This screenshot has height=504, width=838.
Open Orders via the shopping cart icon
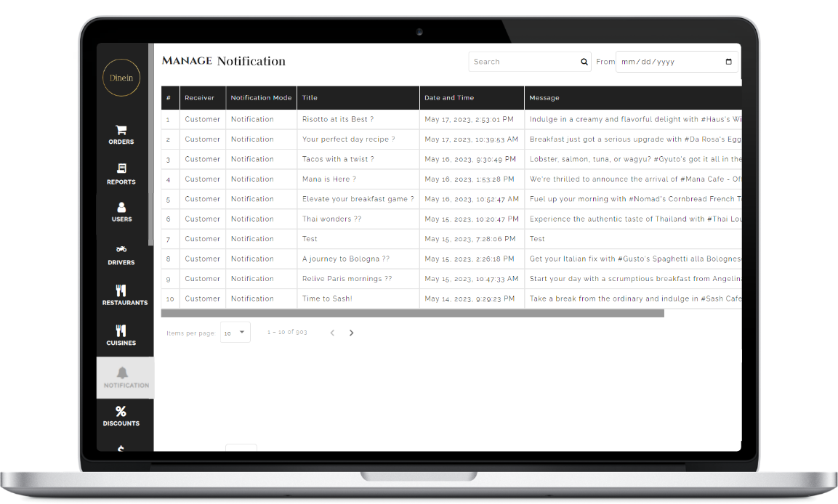[x=121, y=131]
